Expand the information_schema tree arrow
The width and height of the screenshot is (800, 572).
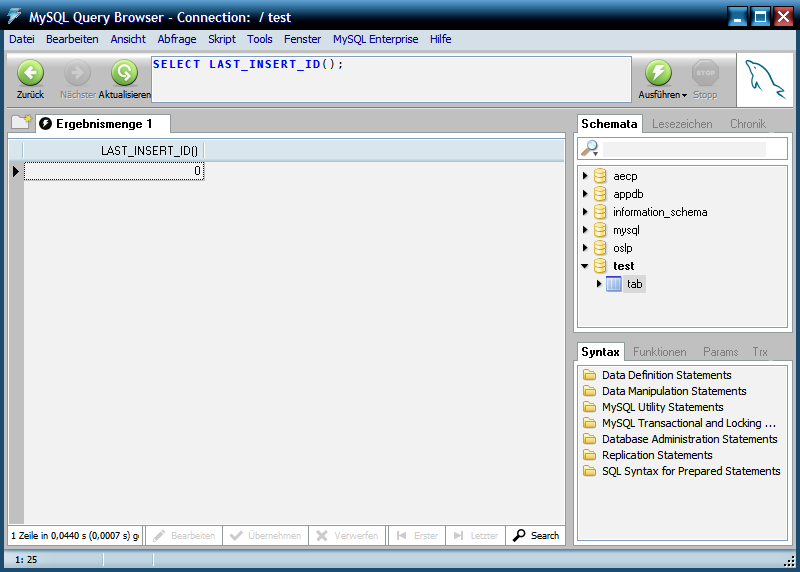[x=585, y=211]
